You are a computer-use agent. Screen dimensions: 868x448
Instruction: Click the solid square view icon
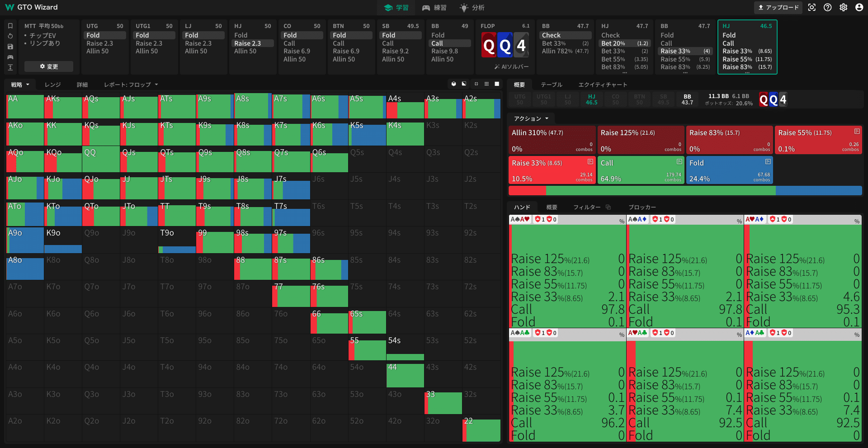[x=497, y=84]
